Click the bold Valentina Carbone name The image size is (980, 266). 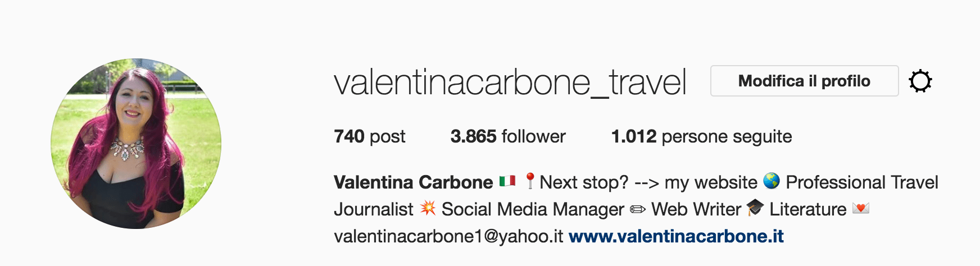coord(413,182)
